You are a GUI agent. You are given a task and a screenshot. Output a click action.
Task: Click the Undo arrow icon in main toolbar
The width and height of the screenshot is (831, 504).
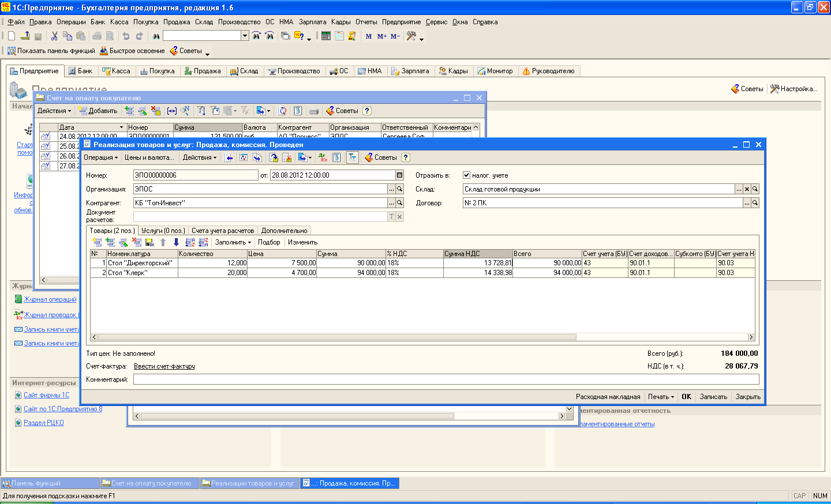126,36
